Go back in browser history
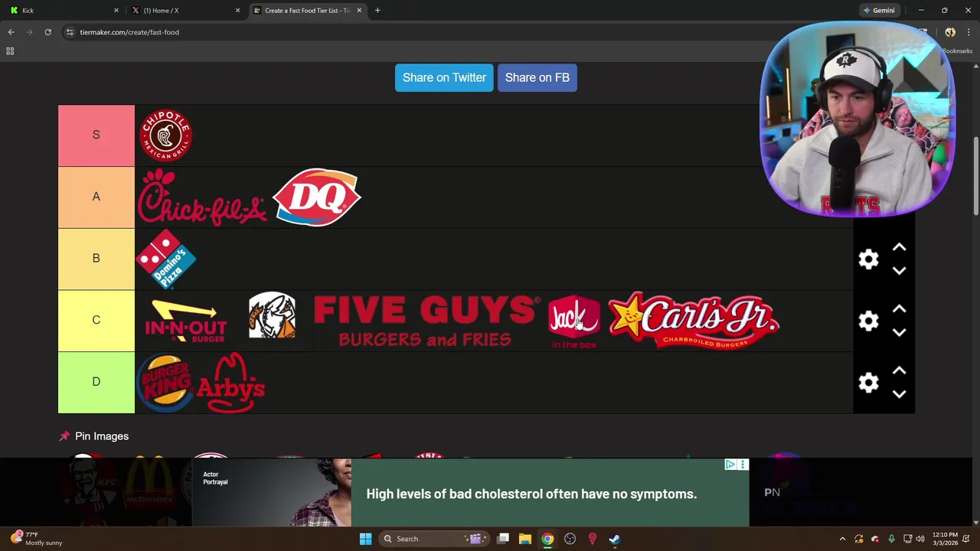 pyautogui.click(x=11, y=32)
